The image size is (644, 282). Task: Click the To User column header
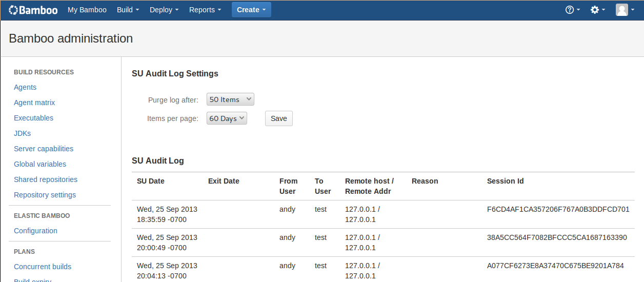323,186
